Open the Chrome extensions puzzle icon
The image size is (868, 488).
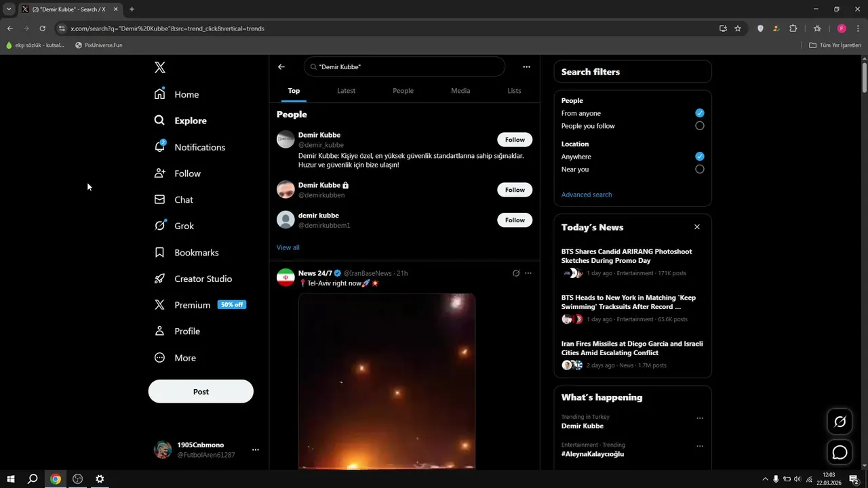click(793, 28)
